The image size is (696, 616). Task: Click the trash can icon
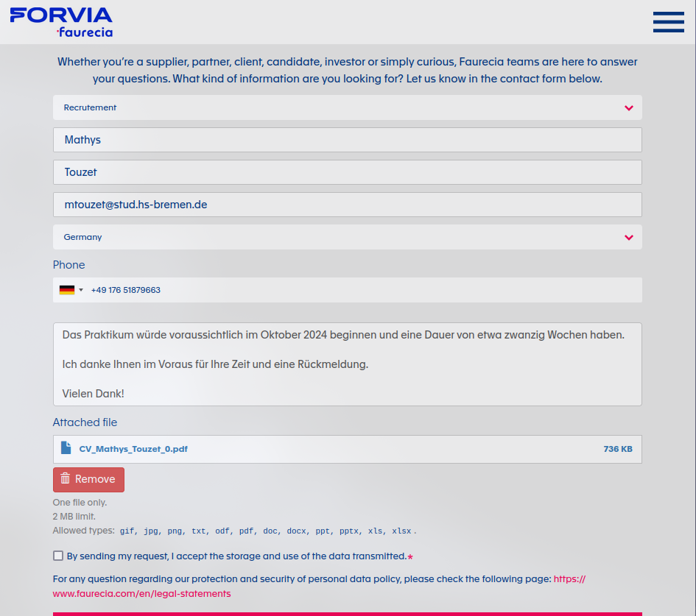click(66, 479)
